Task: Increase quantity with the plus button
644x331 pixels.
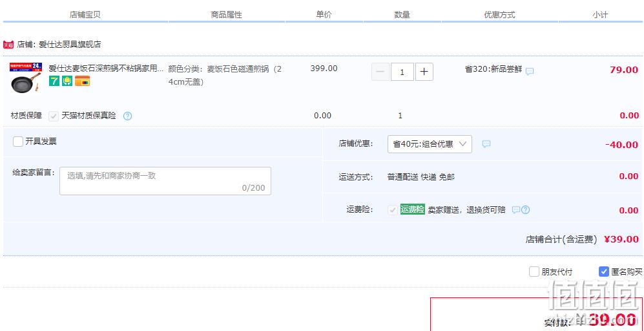Action: [x=424, y=72]
